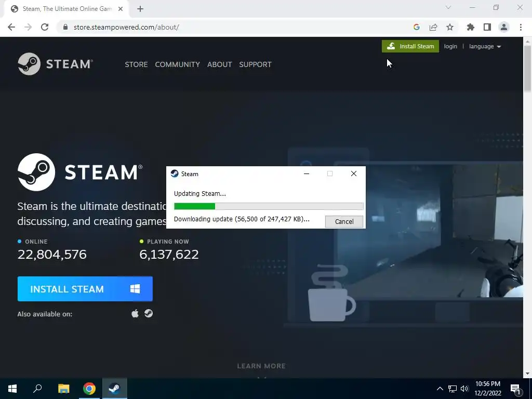Close the Steam update dialog
532x399 pixels.
click(353, 174)
